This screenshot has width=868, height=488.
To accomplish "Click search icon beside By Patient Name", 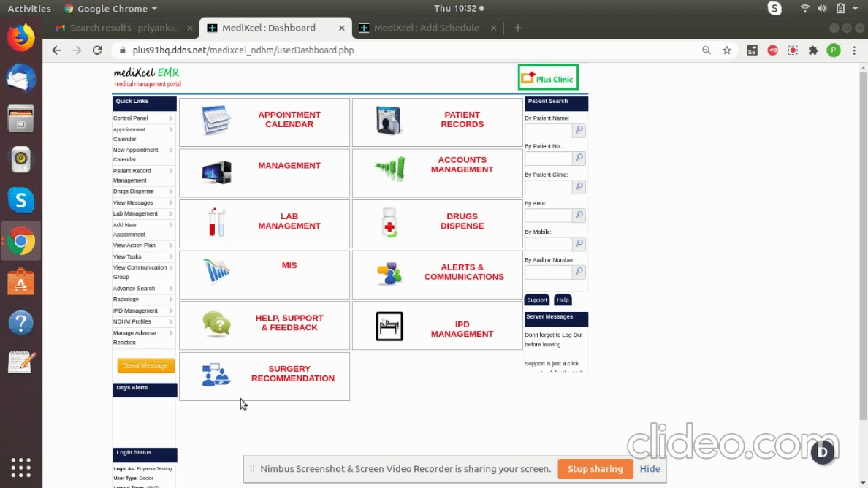I will 579,131.
